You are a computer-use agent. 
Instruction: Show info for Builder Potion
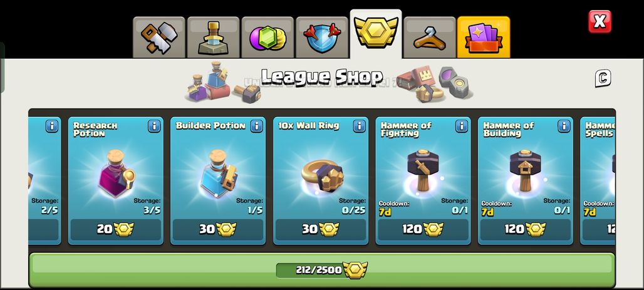pos(257,126)
